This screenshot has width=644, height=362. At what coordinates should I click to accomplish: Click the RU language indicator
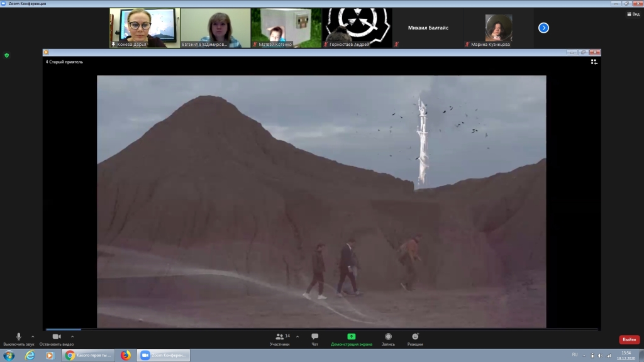tap(575, 355)
